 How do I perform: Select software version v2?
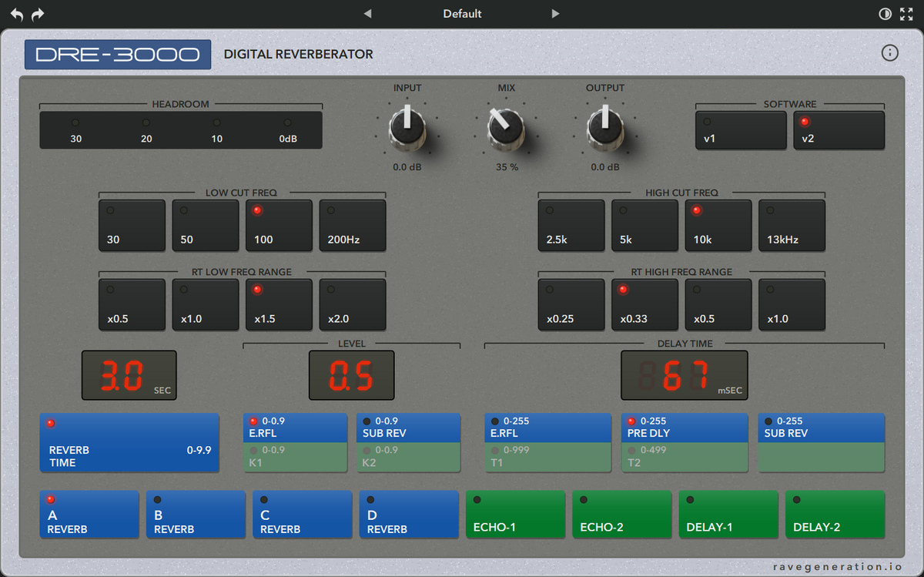click(x=839, y=130)
